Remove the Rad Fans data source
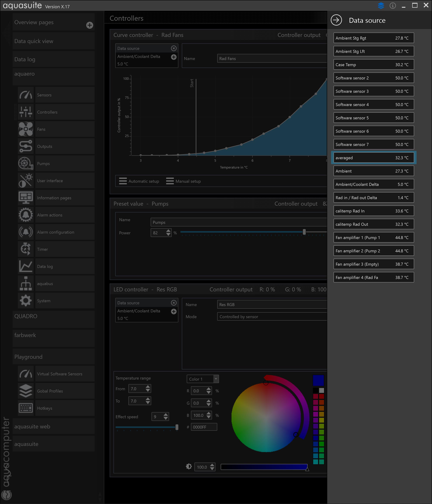The height and width of the screenshot is (504, 432). tap(174, 48)
